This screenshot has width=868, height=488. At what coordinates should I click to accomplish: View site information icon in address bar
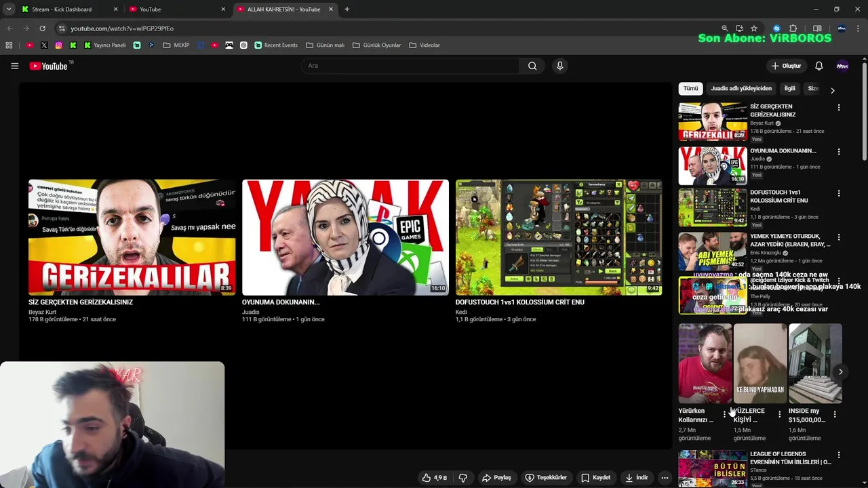[62, 28]
